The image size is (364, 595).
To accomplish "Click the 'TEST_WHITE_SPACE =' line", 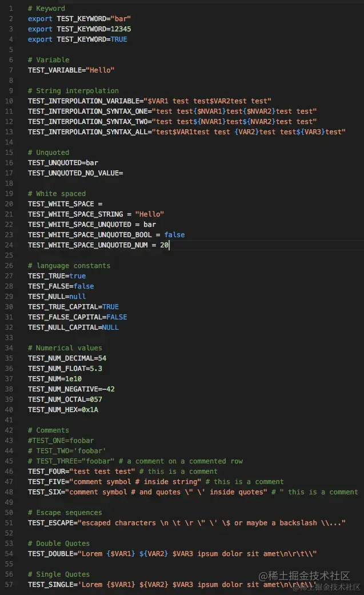I will [65, 204].
